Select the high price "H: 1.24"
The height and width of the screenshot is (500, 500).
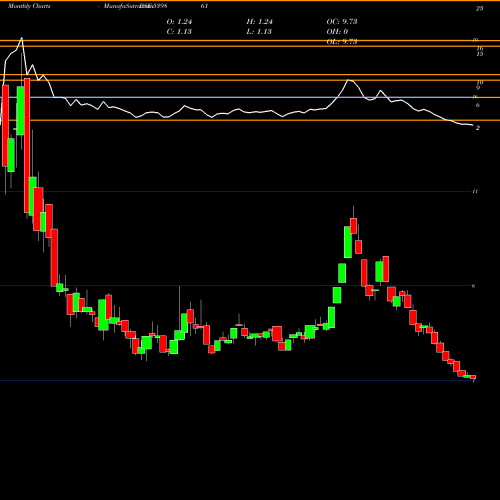click(259, 22)
